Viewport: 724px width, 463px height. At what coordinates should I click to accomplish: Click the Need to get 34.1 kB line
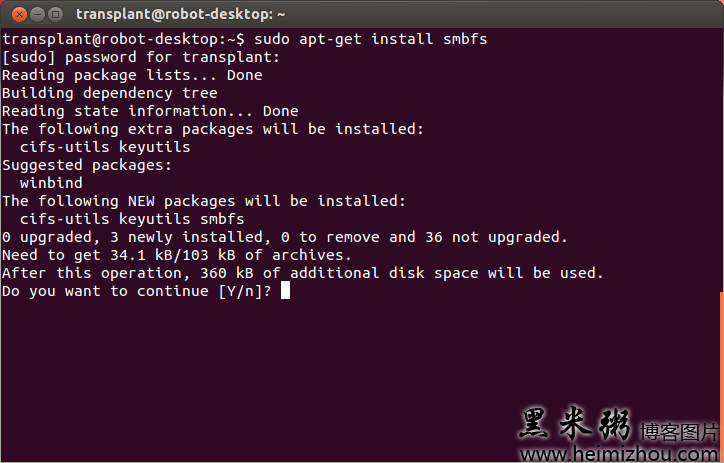(177, 255)
